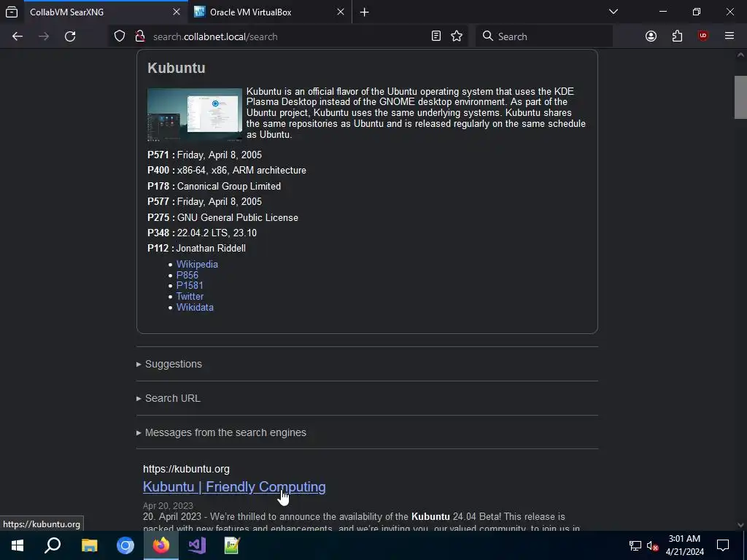This screenshot has height=560, width=747.
Task: Open Windows taskbar search
Action: pos(53,545)
